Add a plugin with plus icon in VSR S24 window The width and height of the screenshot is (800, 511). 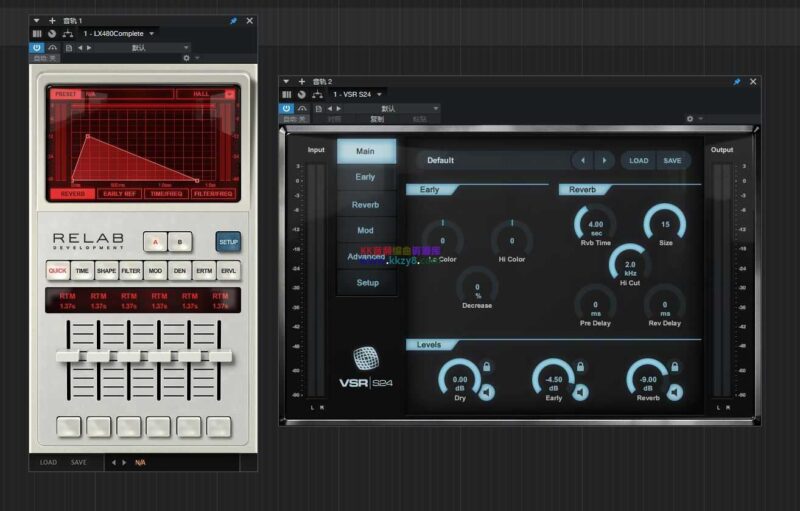302,82
